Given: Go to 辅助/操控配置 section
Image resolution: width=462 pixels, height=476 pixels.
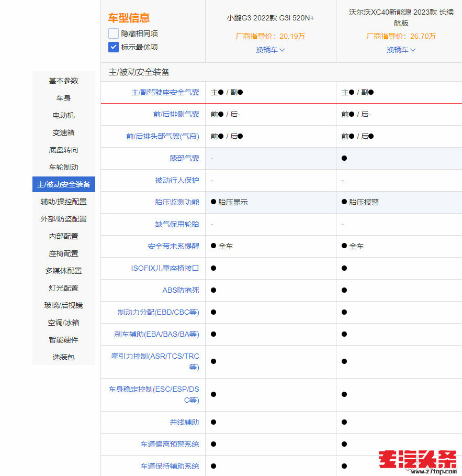Looking at the screenshot, I should point(64,202).
